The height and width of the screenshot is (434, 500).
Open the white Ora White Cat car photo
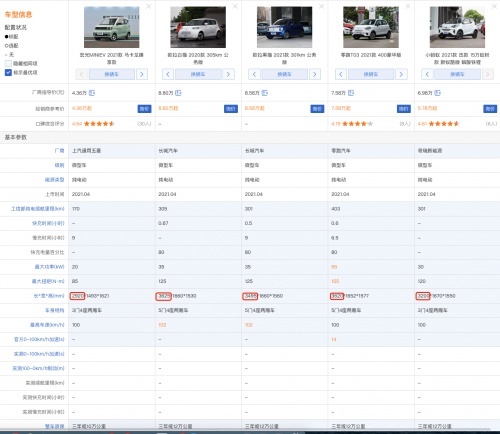(x=198, y=27)
